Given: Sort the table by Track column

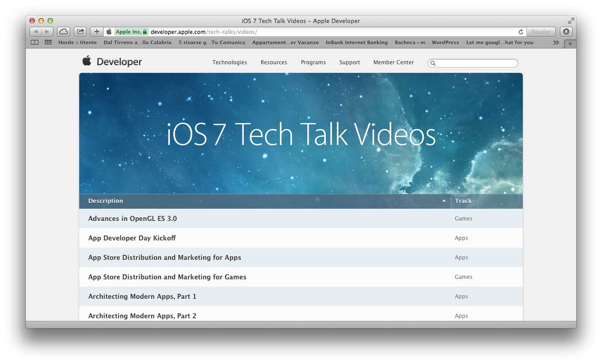Looking at the screenshot, I should point(463,201).
